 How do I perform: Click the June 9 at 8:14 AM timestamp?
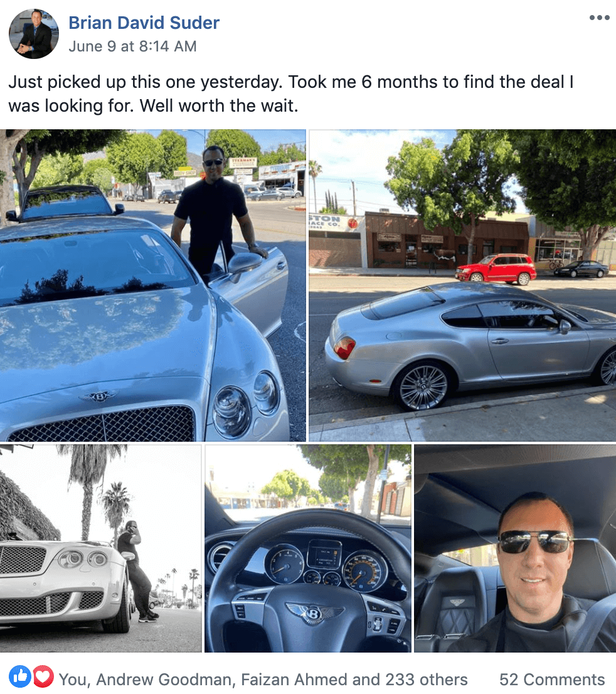point(132,46)
